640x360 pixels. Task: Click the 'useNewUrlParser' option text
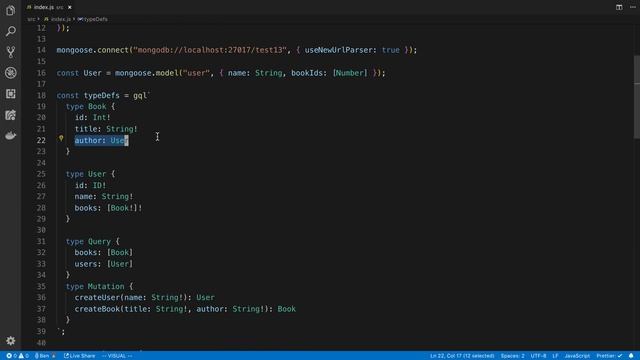click(x=338, y=50)
